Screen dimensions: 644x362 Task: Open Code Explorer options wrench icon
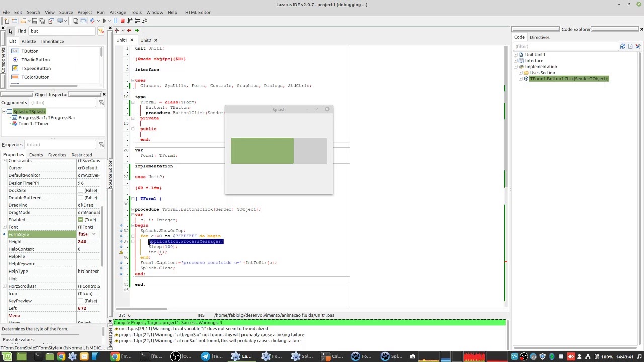click(x=638, y=46)
